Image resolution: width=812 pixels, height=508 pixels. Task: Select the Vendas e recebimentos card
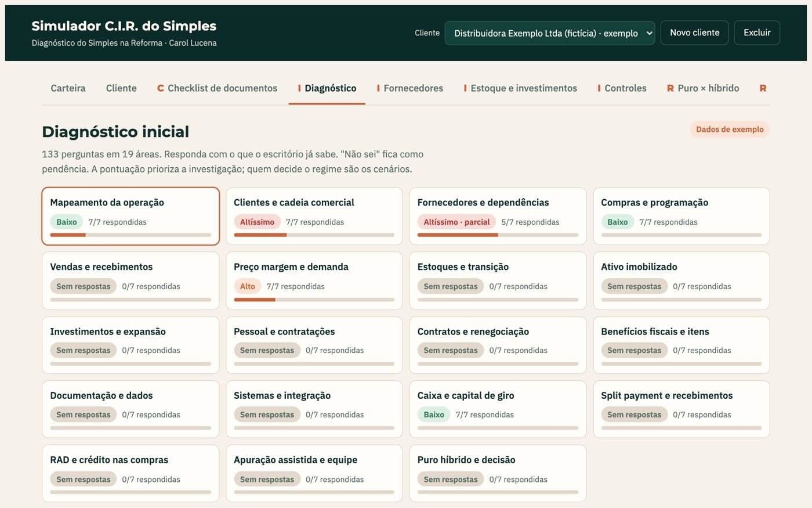pos(130,280)
